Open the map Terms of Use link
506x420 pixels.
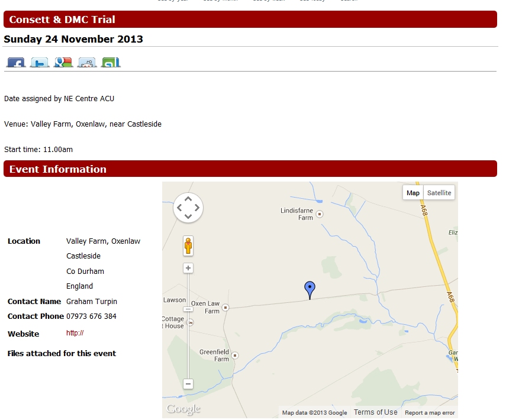[x=375, y=412]
